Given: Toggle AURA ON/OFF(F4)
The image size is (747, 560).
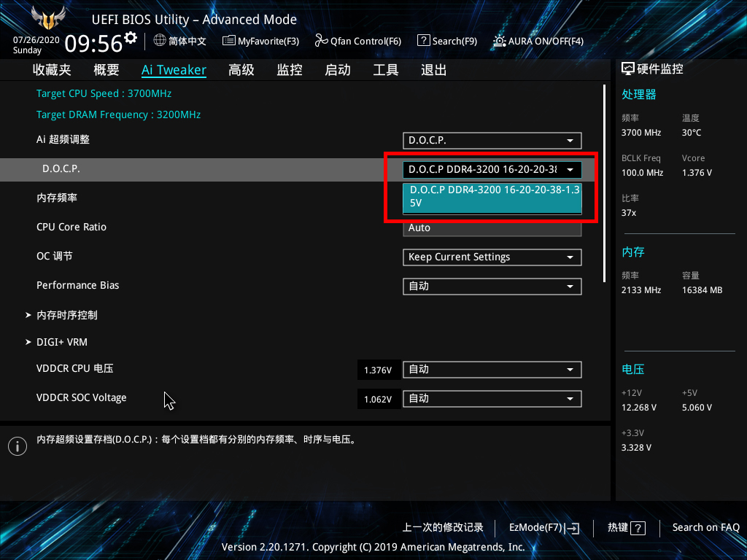Looking at the screenshot, I should [538, 41].
